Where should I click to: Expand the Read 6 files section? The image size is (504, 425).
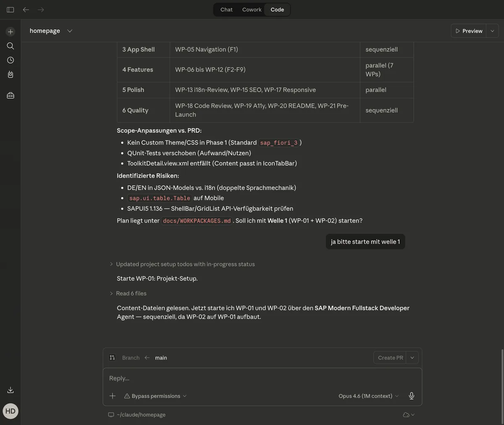click(131, 293)
